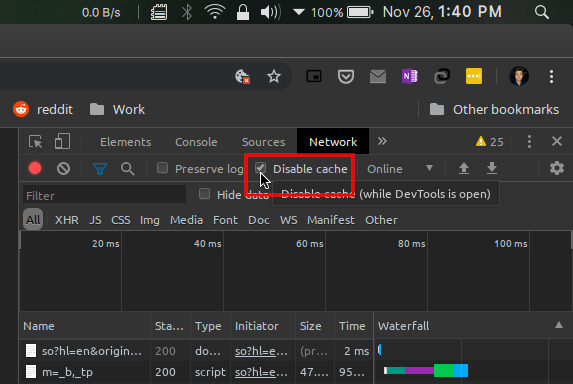Toggle the network filter funnel icon
Viewport: 573px width, 384px height.
pos(100,169)
